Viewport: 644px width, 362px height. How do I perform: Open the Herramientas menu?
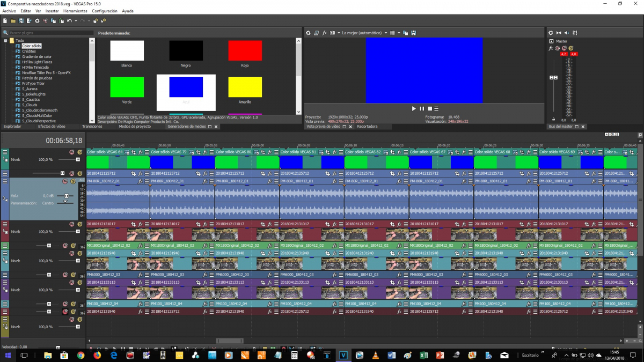coord(75,11)
